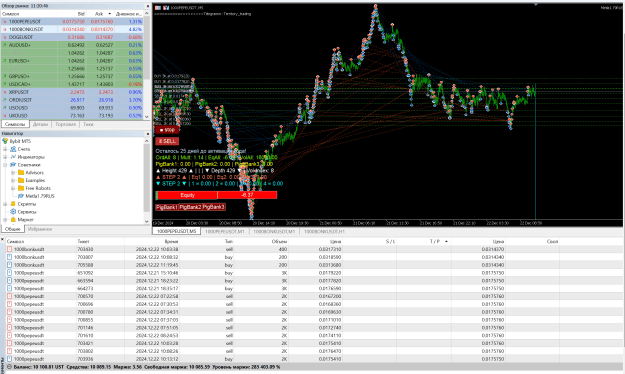This screenshot has height=374, width=625.
Task: Switch to the 1000PEPEUSDT,M1 chart tab
Action: tap(225, 231)
